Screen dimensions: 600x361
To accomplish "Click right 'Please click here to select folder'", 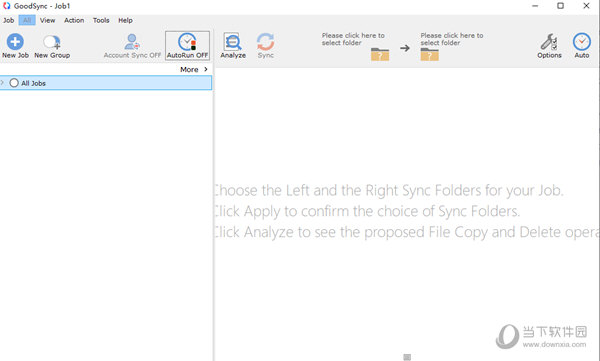I will click(x=452, y=39).
